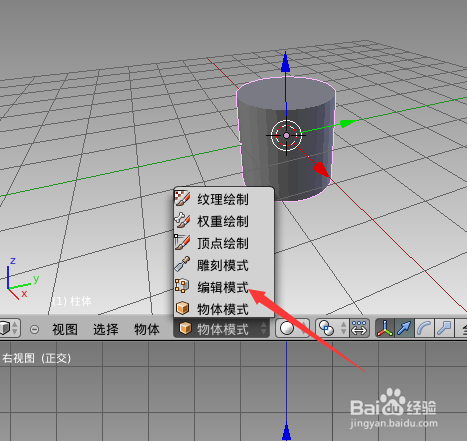Open the 3D View editor type selector

(9, 329)
